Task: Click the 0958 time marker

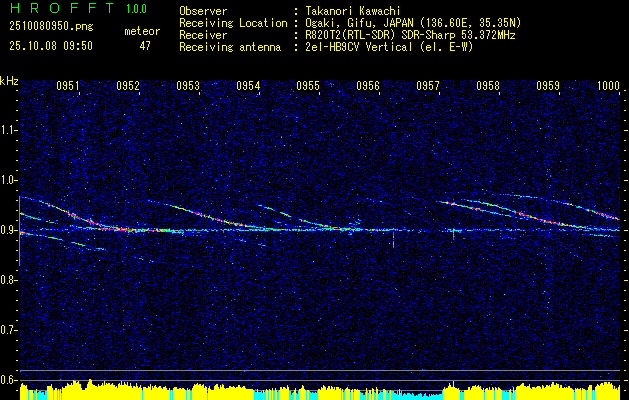Action: 488,85
